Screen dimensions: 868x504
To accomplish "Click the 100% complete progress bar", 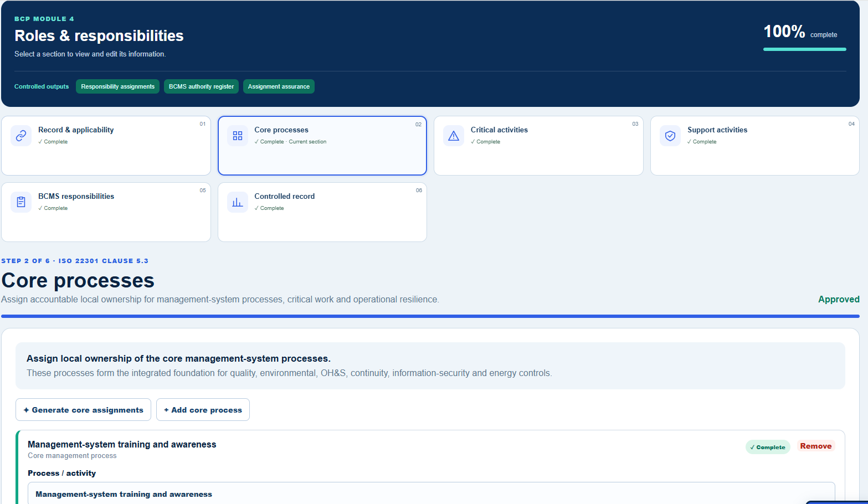I will point(805,49).
